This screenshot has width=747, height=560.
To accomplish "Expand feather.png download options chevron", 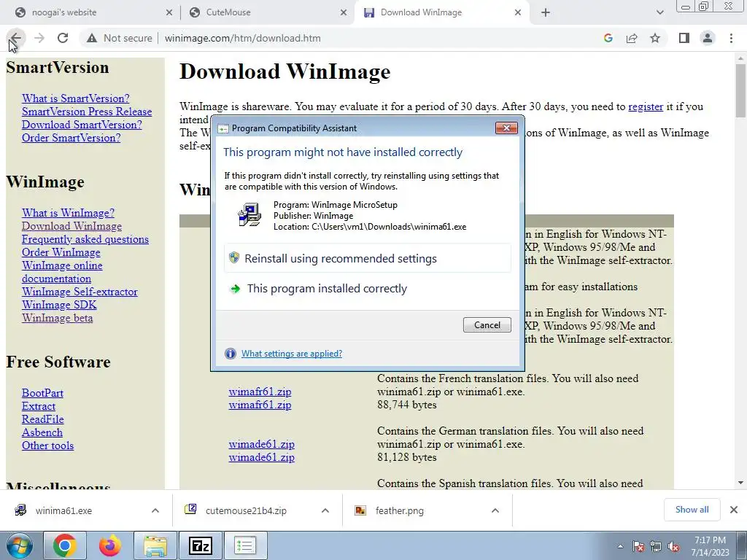I will [495, 510].
